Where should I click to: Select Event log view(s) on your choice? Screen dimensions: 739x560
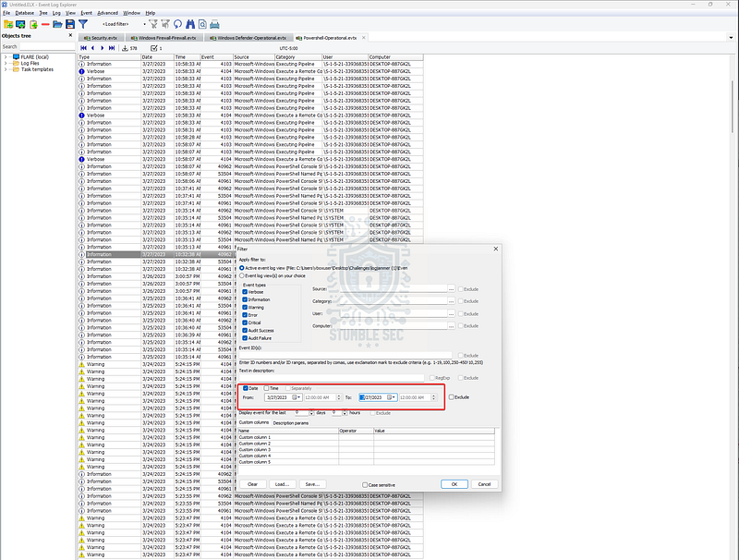[x=242, y=275]
